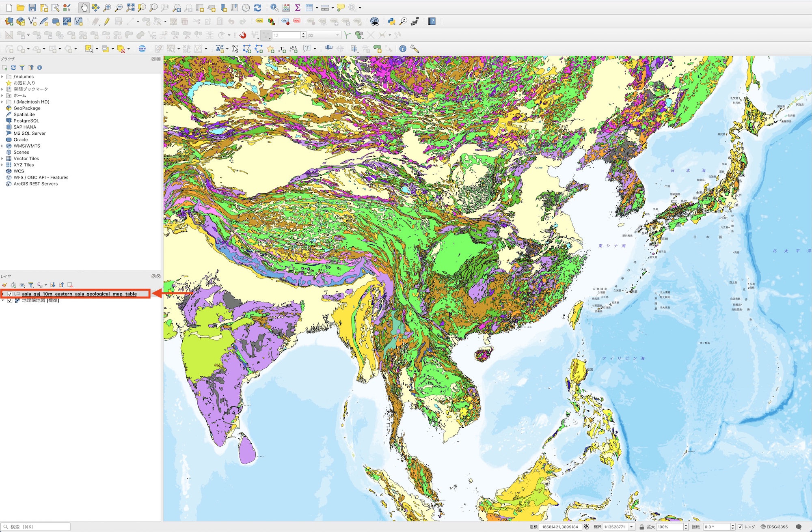The image size is (812, 532).
Task: Open the px unit dropdown in toolbar
Action: pos(324,35)
